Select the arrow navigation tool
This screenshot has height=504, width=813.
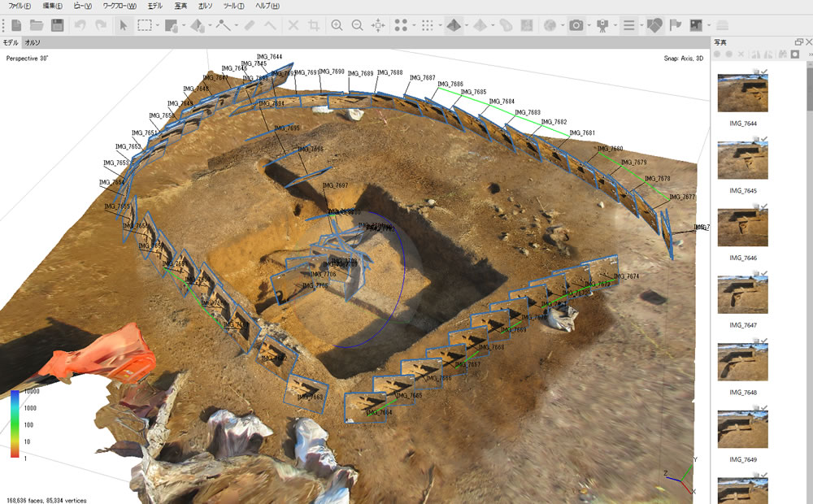pos(124,25)
